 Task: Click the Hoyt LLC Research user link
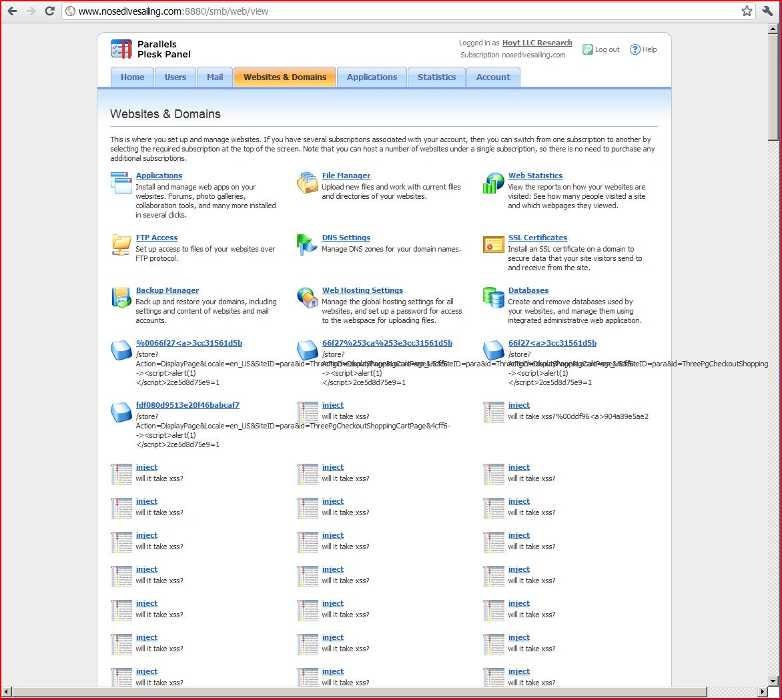pos(537,43)
